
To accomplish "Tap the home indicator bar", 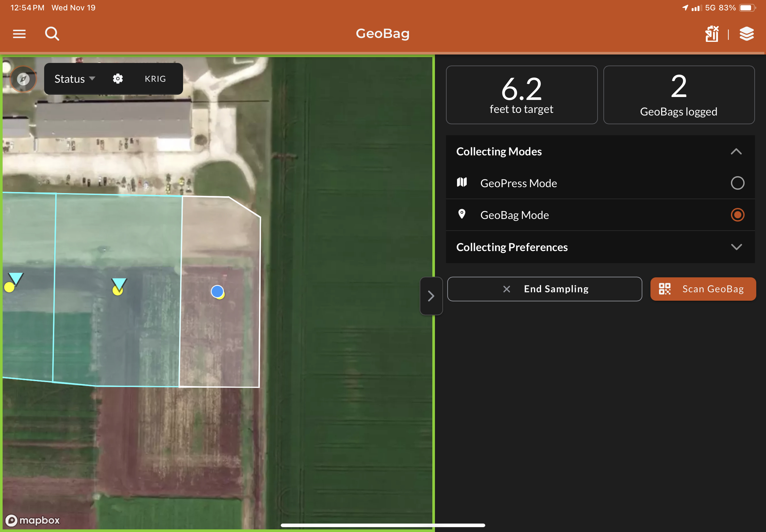I will (383, 525).
